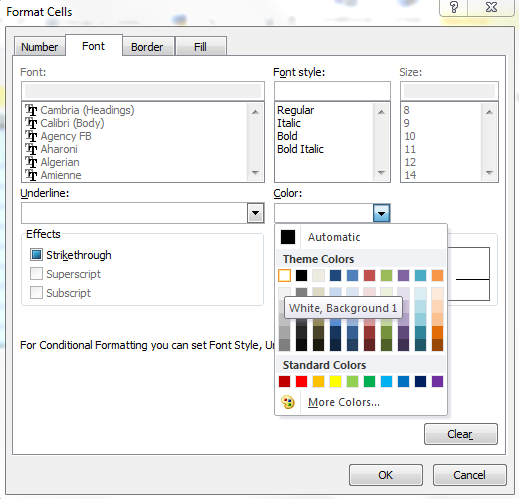
Task: Select the standard purple color swatch
Action: pos(437,381)
